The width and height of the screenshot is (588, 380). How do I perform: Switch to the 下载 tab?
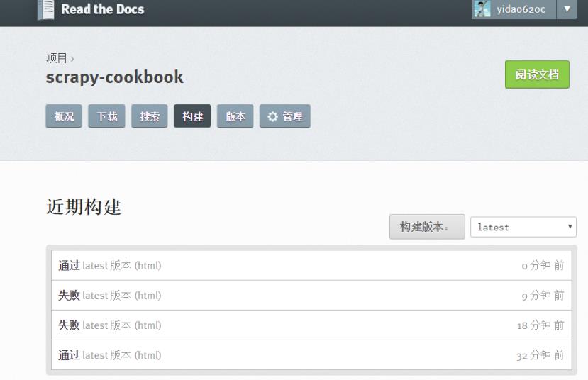pos(106,116)
